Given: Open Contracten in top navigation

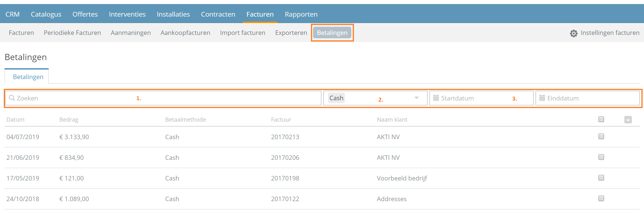Looking at the screenshot, I should click(218, 14).
